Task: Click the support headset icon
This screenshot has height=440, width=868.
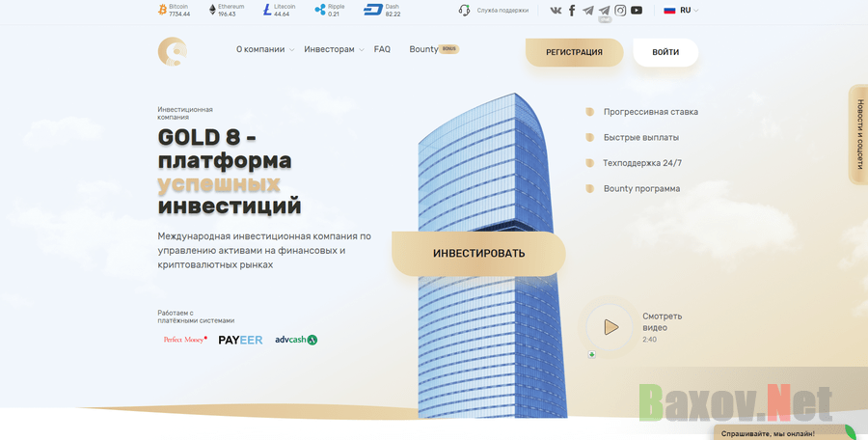Action: click(x=465, y=10)
